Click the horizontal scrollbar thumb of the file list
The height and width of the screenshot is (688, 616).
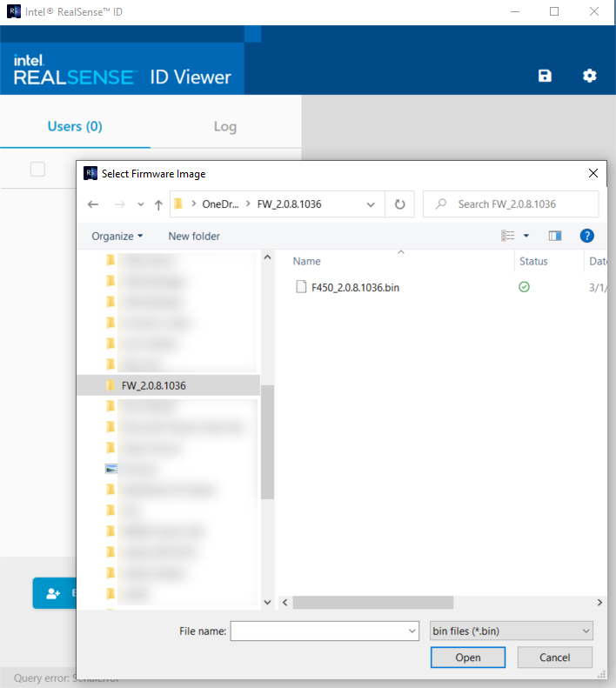point(373,603)
